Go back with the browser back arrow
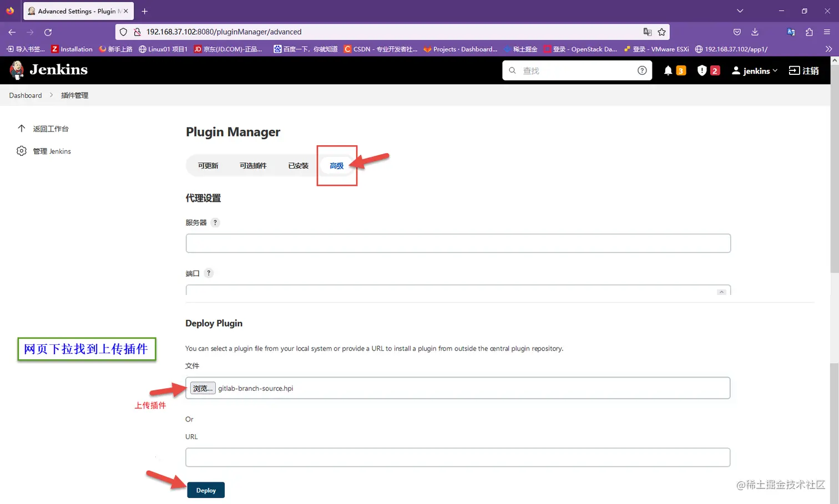 [x=12, y=32]
